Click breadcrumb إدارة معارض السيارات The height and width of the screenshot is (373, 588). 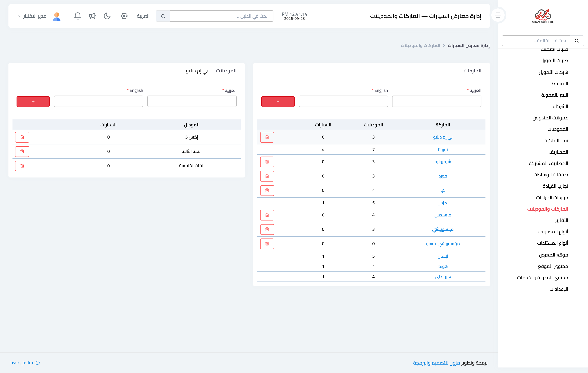pyautogui.click(x=468, y=46)
